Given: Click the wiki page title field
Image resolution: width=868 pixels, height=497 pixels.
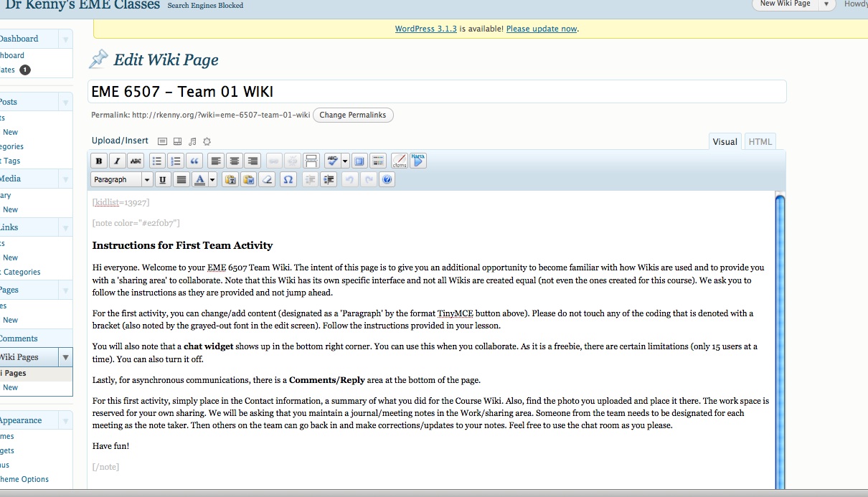Looking at the screenshot, I should tap(437, 92).
